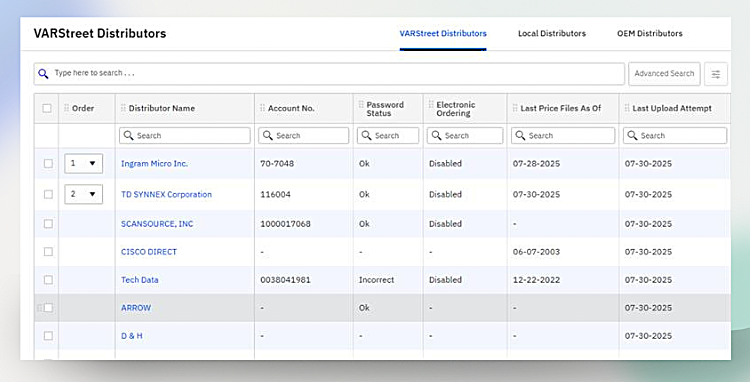Screen dimensions: 750x382
Task: Sort by the Distributor Name column header
Action: [162, 108]
